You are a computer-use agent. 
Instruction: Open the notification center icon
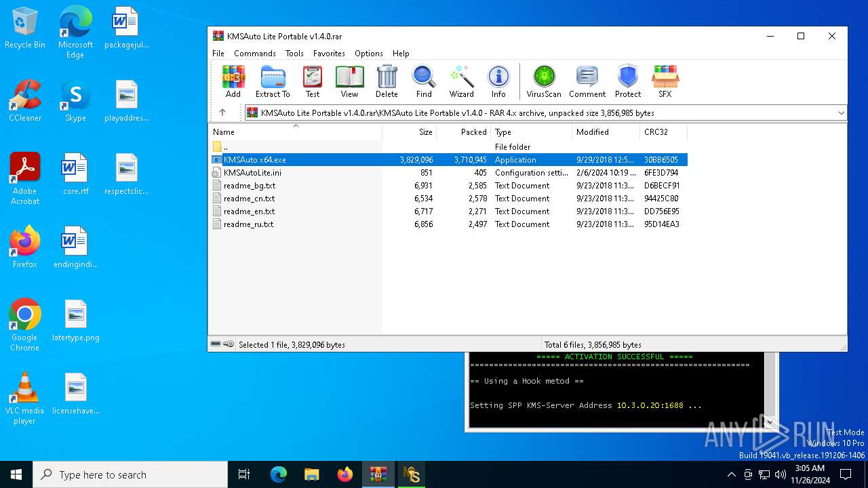846,474
